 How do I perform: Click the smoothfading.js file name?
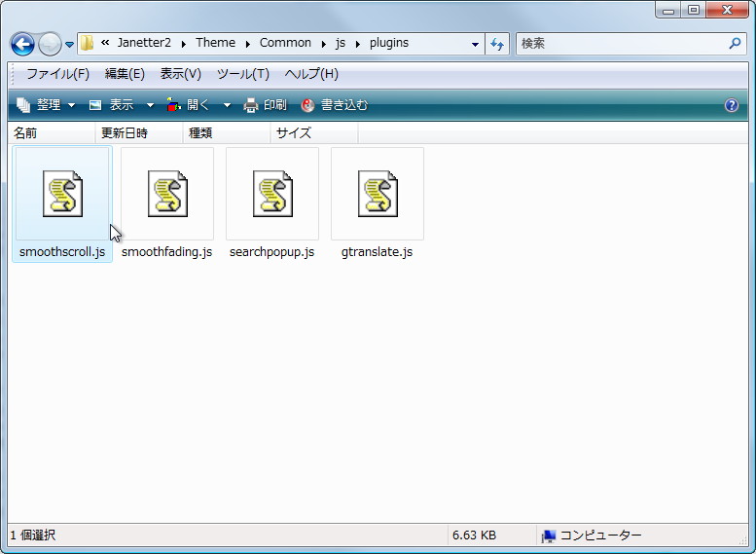166,252
